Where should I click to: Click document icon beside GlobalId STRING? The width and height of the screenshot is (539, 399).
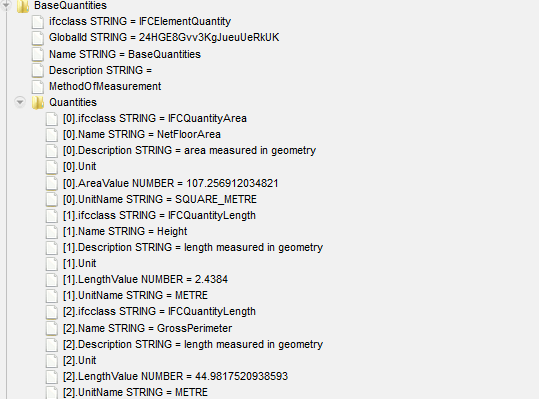37,38
